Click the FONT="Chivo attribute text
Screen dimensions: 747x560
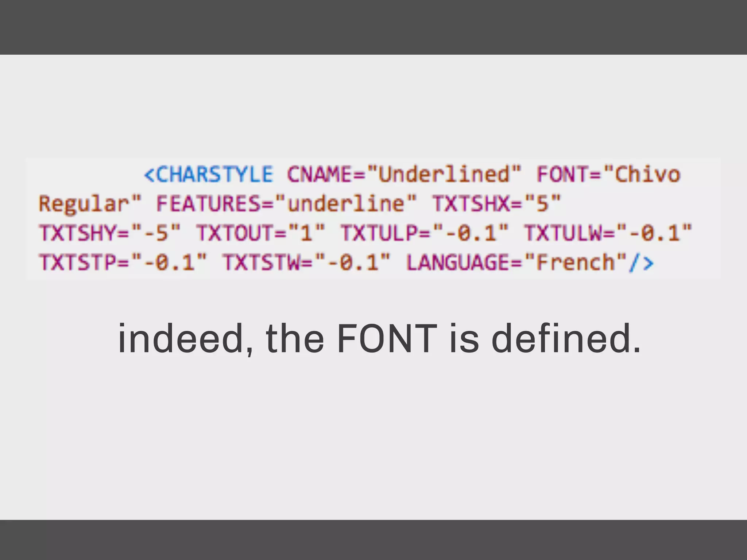pyautogui.click(x=608, y=174)
